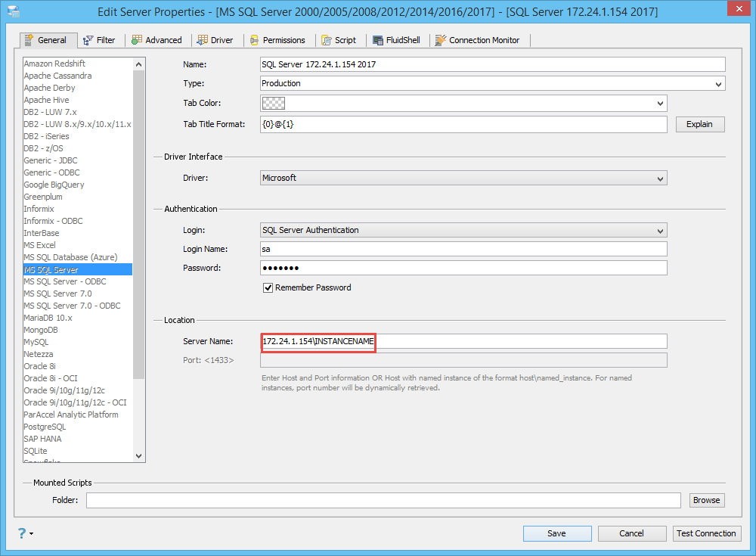Image resolution: width=756 pixels, height=556 pixels.
Task: Click the Browse button for folder
Action: click(706, 501)
